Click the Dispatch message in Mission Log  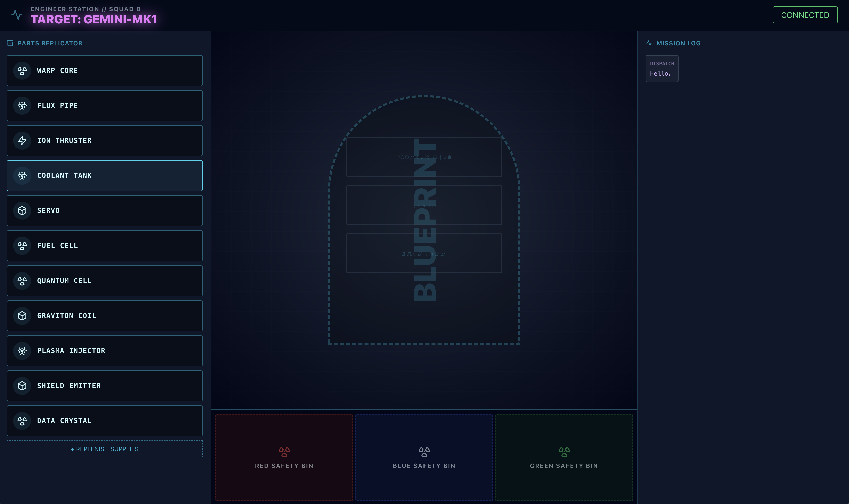[x=661, y=68]
